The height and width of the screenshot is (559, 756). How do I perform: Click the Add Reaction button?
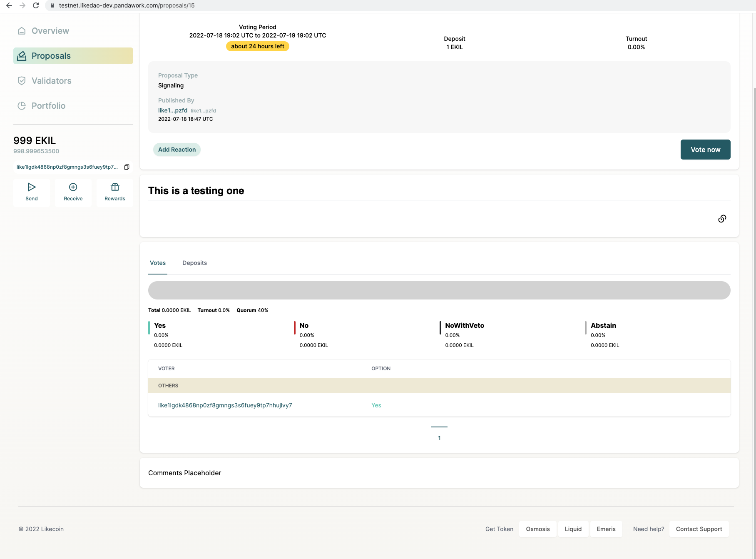(x=177, y=150)
